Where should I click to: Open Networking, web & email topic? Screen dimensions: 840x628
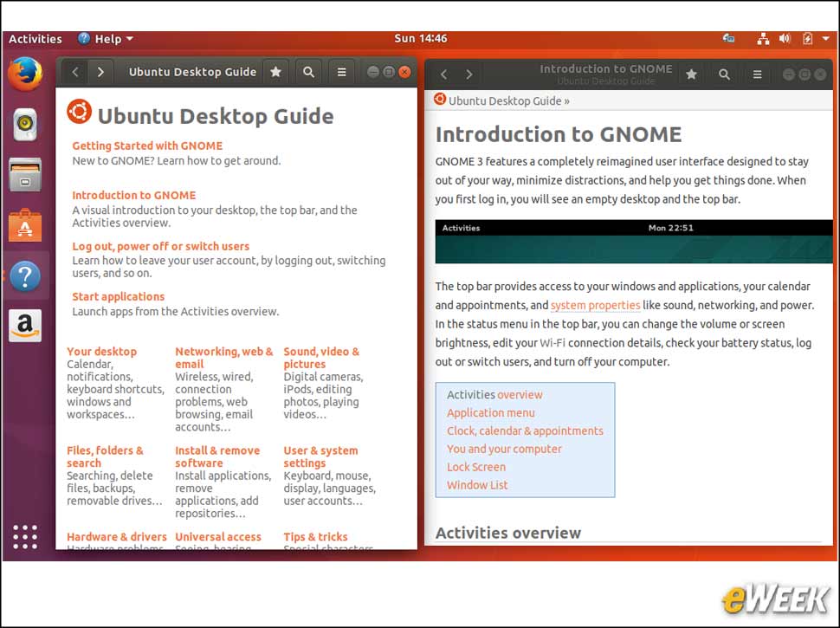tap(224, 358)
